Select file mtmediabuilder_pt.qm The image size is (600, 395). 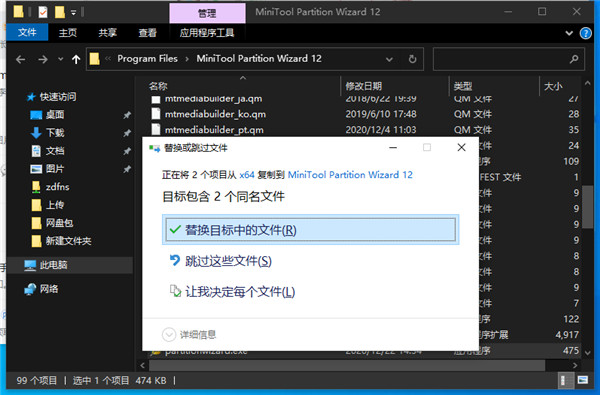pos(214,130)
